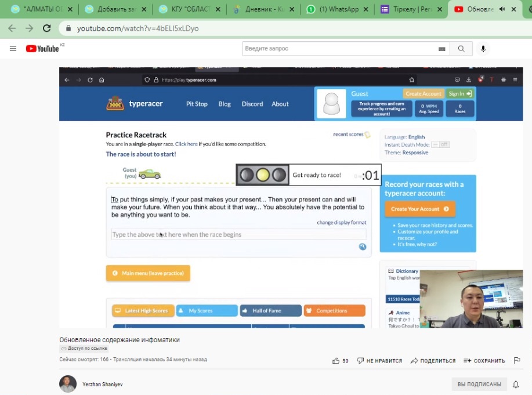
Task: Dislike the video via НЕ НРАВИТСЯ
Action: [x=379, y=361]
